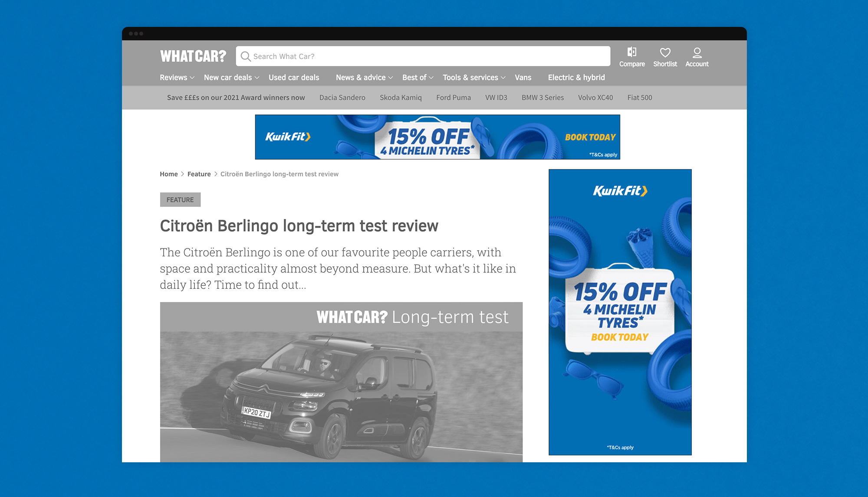Expand the New car deals dropdown
Viewport: 868px width, 497px height.
coord(232,78)
